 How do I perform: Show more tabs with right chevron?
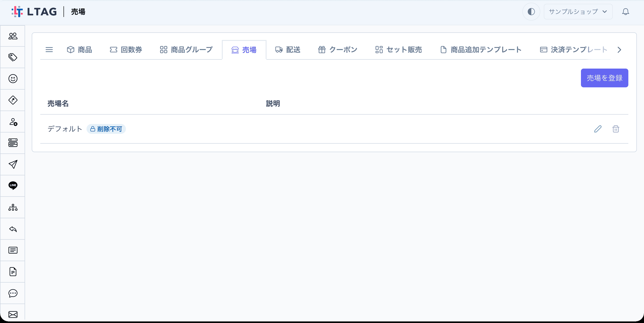tap(619, 50)
